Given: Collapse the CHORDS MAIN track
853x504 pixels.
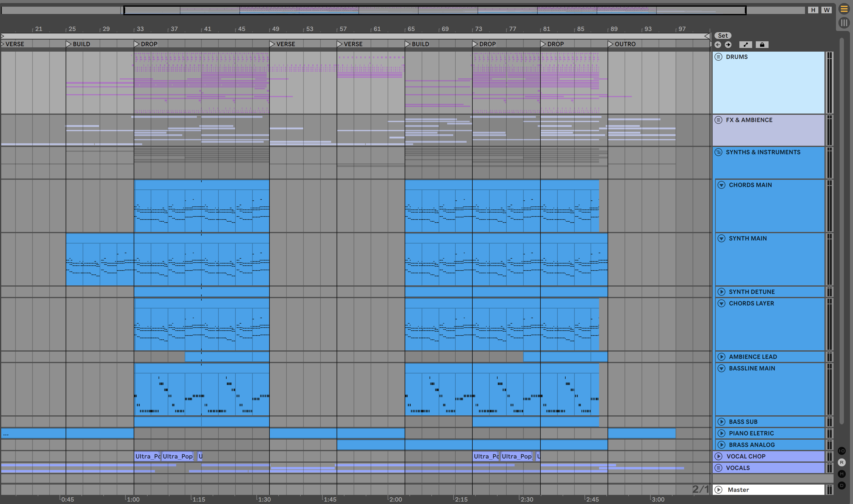Looking at the screenshot, I should (x=721, y=185).
